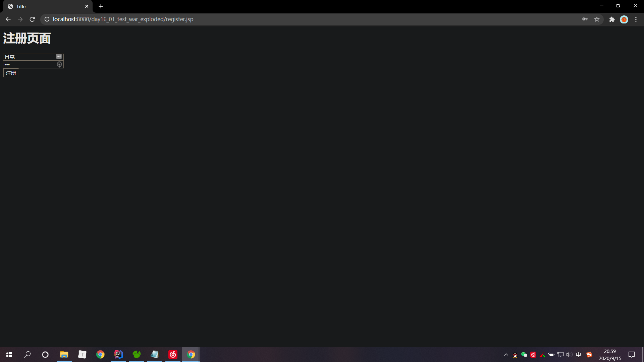Reload the register.jsp page
This screenshot has width=644, height=362.
point(32,19)
